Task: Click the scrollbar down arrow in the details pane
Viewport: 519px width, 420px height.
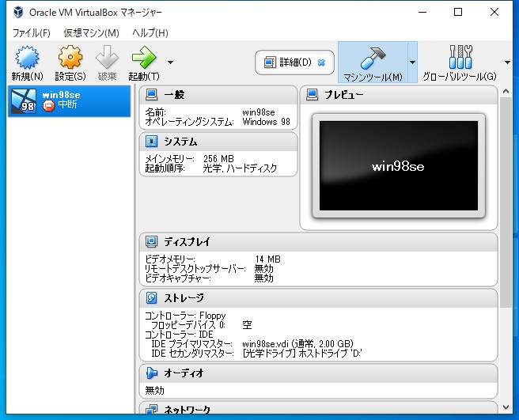Action: pyautogui.click(x=506, y=407)
